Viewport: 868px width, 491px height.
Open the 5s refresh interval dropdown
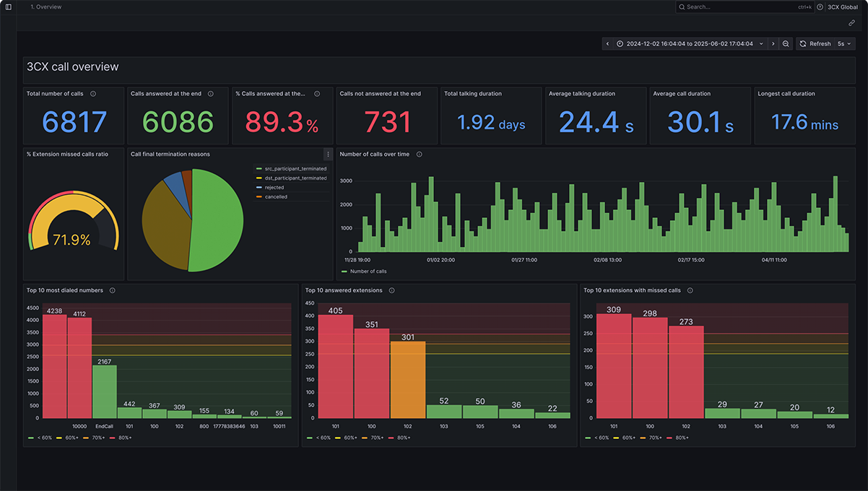pyautogui.click(x=843, y=43)
